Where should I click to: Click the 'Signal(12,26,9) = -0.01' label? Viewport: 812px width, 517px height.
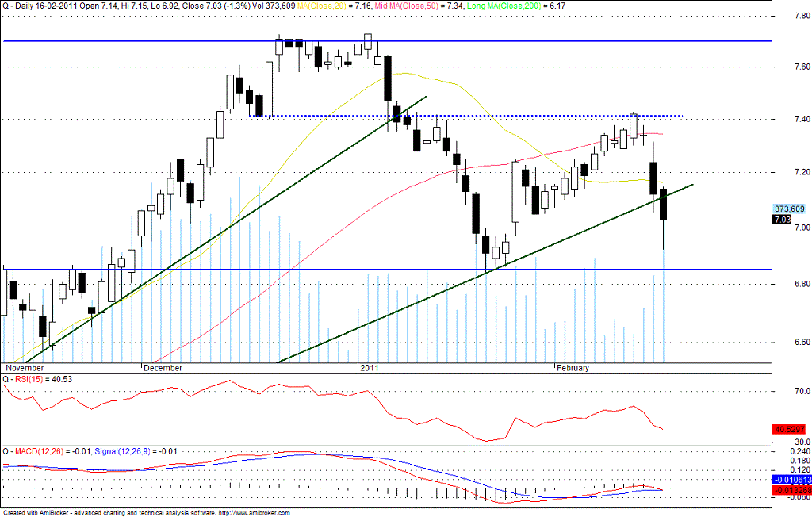click(136, 452)
